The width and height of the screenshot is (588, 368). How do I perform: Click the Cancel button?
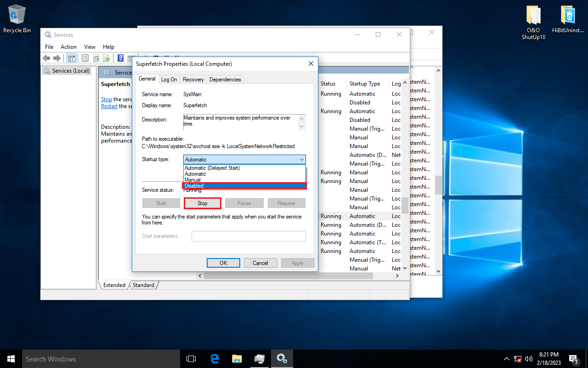coord(260,263)
